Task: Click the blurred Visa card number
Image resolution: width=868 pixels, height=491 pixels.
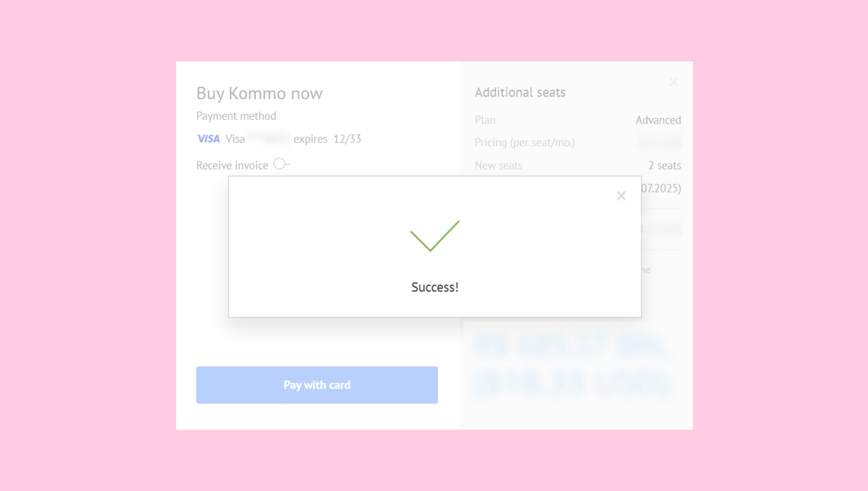Action: click(x=269, y=138)
